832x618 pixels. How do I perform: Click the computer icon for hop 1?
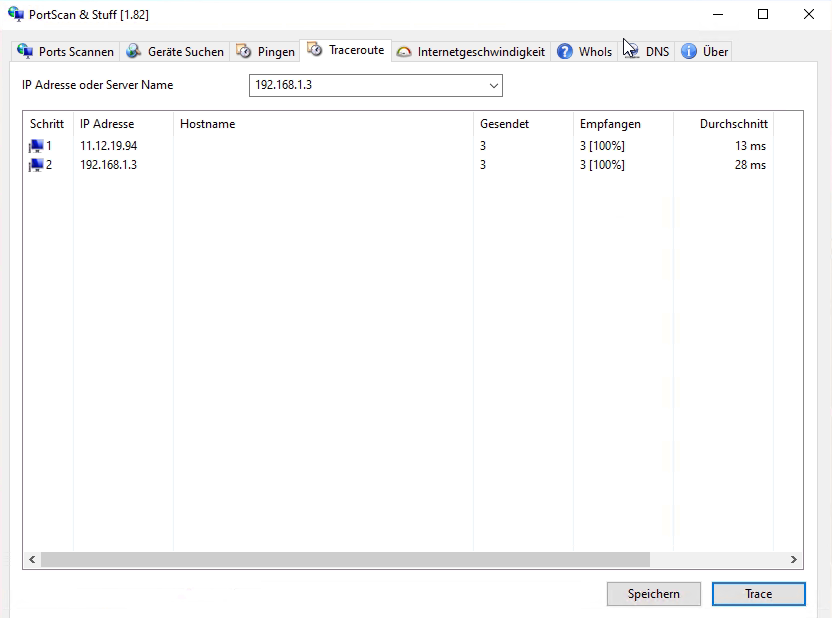click(x=36, y=146)
